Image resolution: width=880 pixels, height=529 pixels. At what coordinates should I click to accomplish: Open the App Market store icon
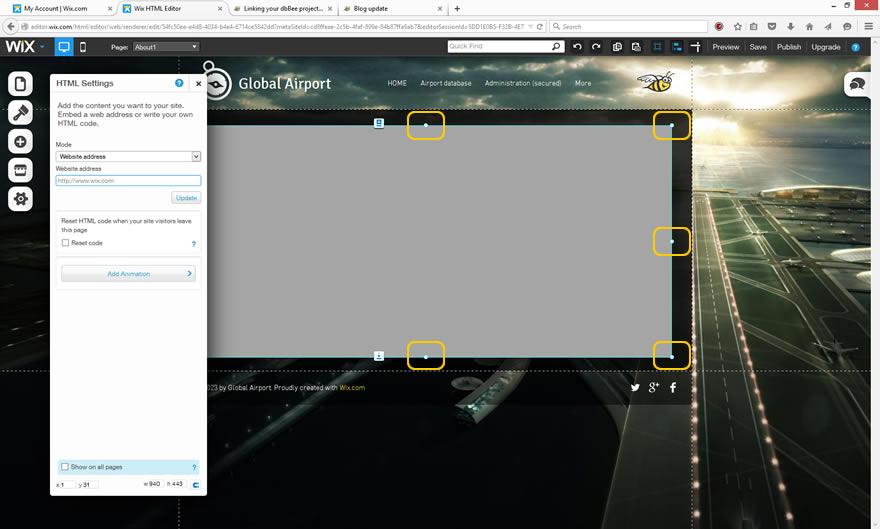pyautogui.click(x=20, y=170)
